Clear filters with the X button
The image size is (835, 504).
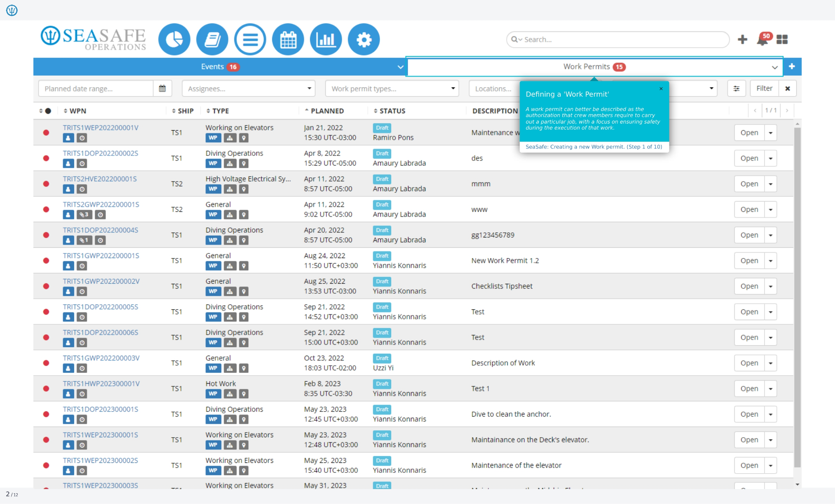(787, 89)
